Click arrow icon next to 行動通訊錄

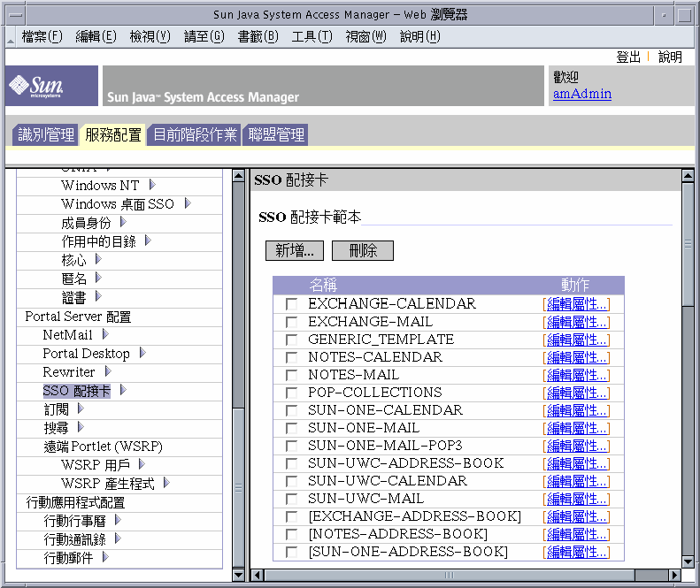[x=118, y=538]
